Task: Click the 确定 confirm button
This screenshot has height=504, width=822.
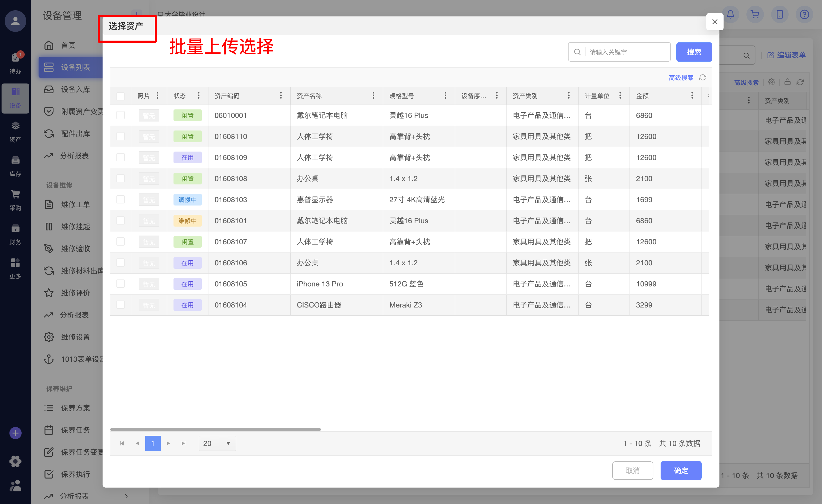Action: coord(681,470)
